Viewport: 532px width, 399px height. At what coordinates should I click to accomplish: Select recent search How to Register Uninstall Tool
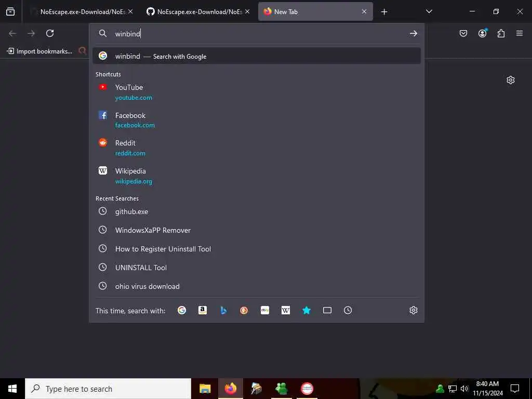coord(257,249)
